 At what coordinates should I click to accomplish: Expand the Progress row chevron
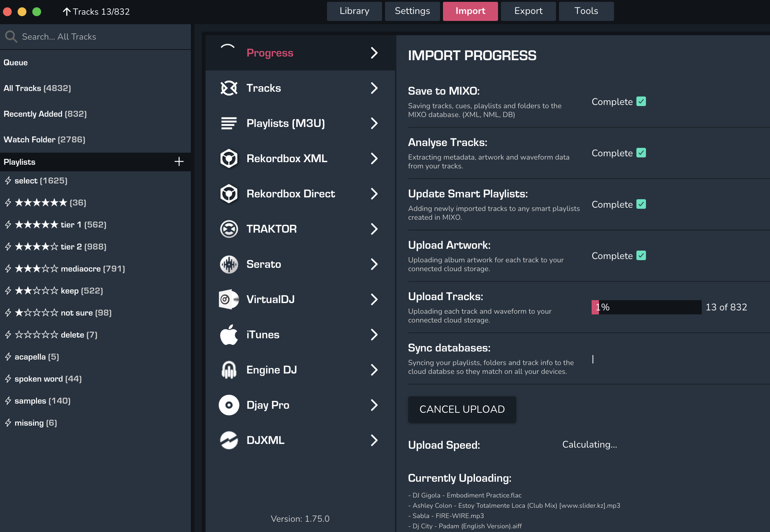[x=374, y=53]
